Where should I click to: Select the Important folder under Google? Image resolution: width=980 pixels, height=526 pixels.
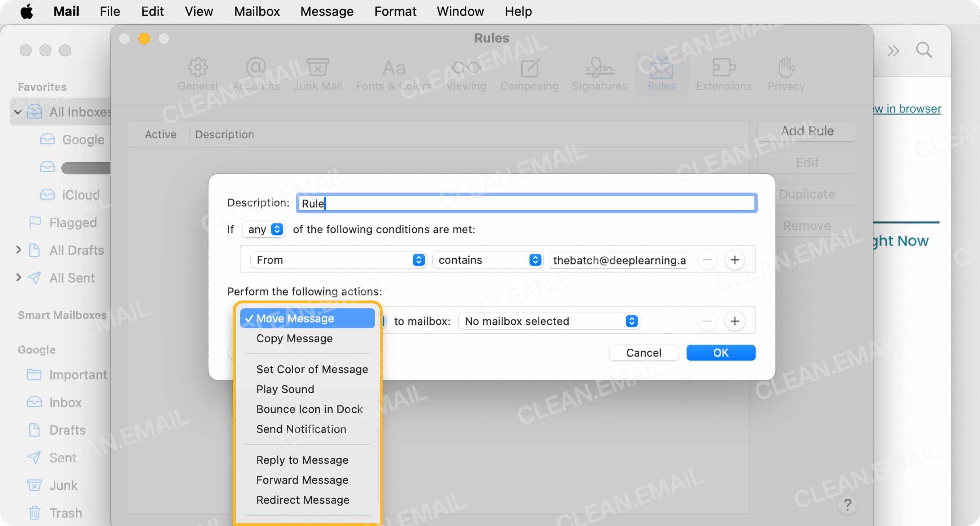pyautogui.click(x=67, y=375)
